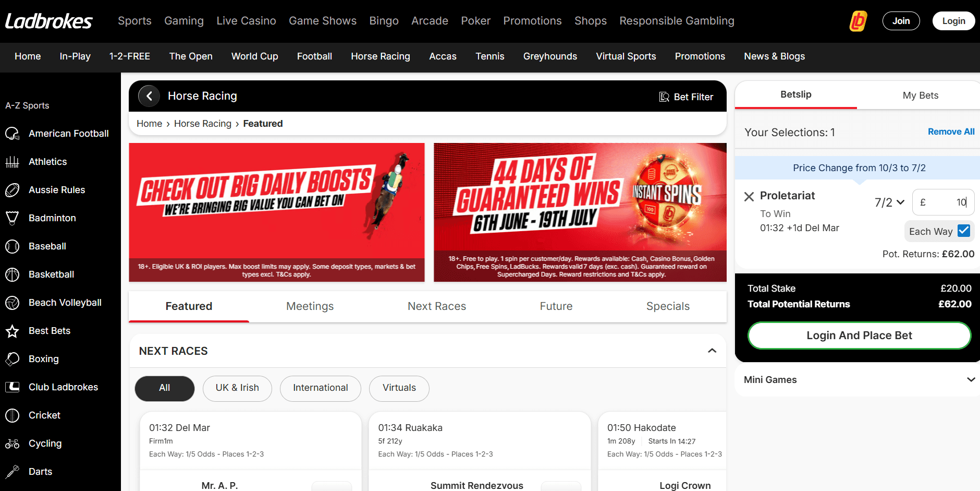Click the Bet Filter label
Viewport: 980px width, 491px height.
point(693,97)
